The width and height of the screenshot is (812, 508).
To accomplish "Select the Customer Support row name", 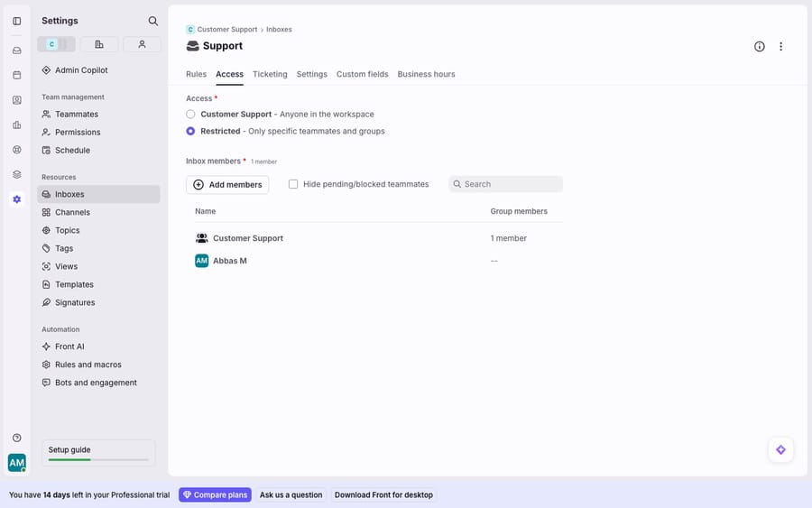I will coord(248,238).
